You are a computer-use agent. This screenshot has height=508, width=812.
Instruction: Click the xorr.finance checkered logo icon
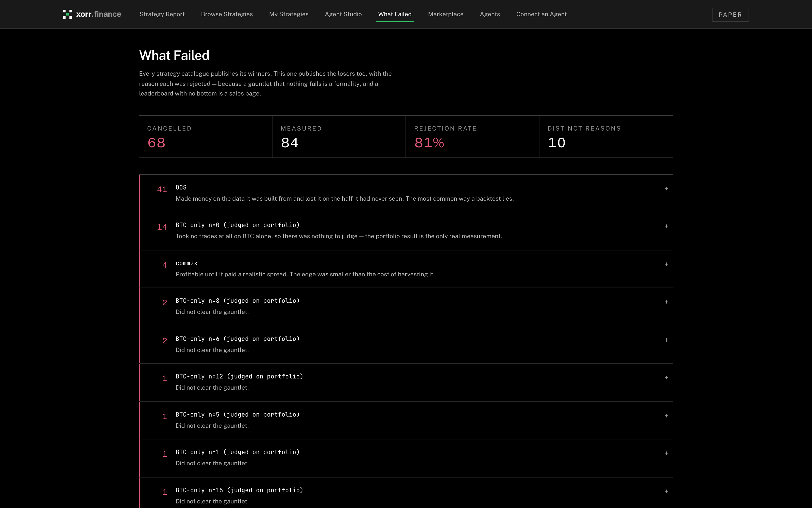click(67, 14)
